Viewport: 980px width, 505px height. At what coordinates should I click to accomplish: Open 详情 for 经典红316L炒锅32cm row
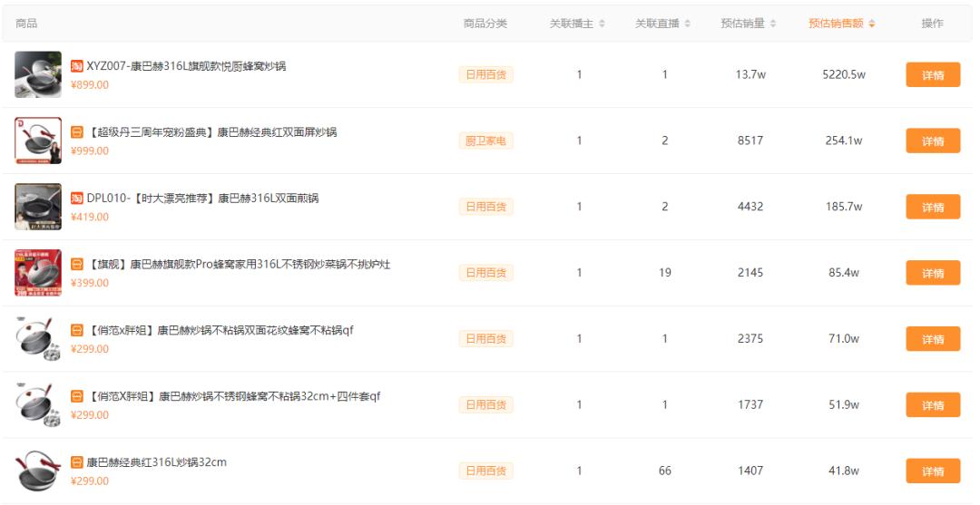[933, 472]
